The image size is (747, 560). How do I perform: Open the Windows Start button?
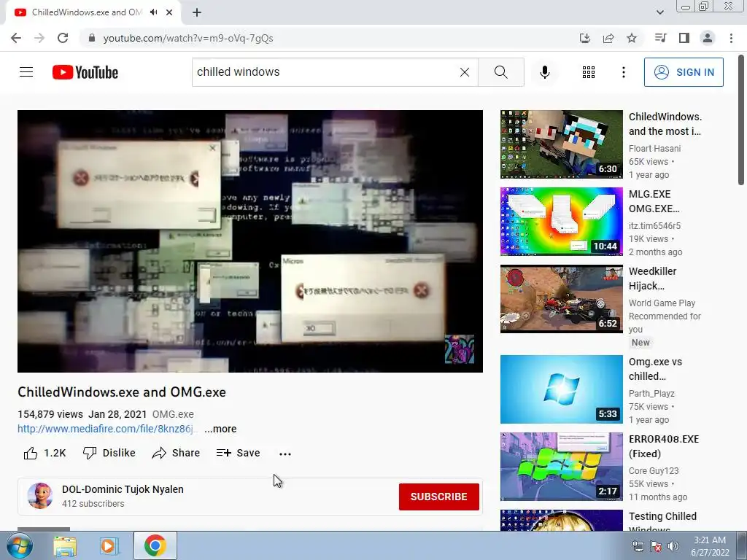tap(18, 545)
